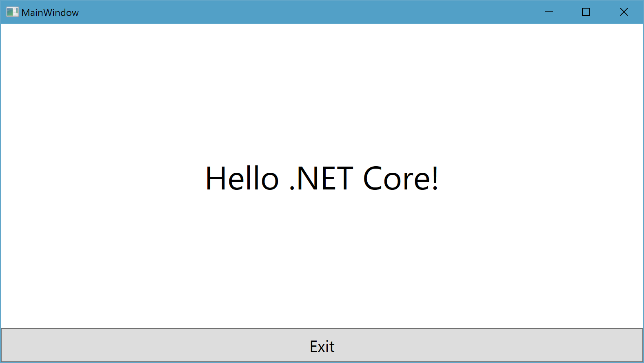Click the word .NET in the label

[321, 178]
